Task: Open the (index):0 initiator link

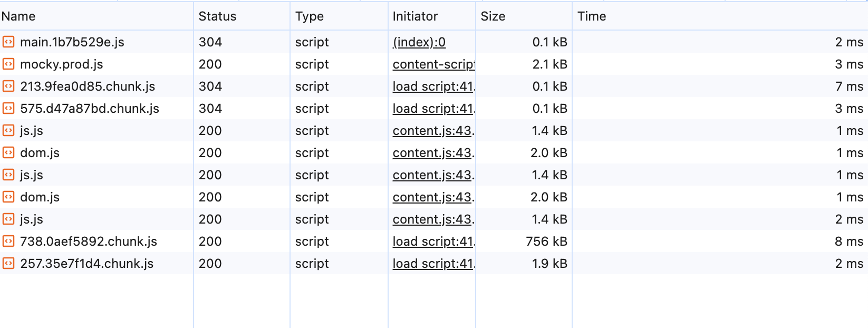Action: click(419, 42)
